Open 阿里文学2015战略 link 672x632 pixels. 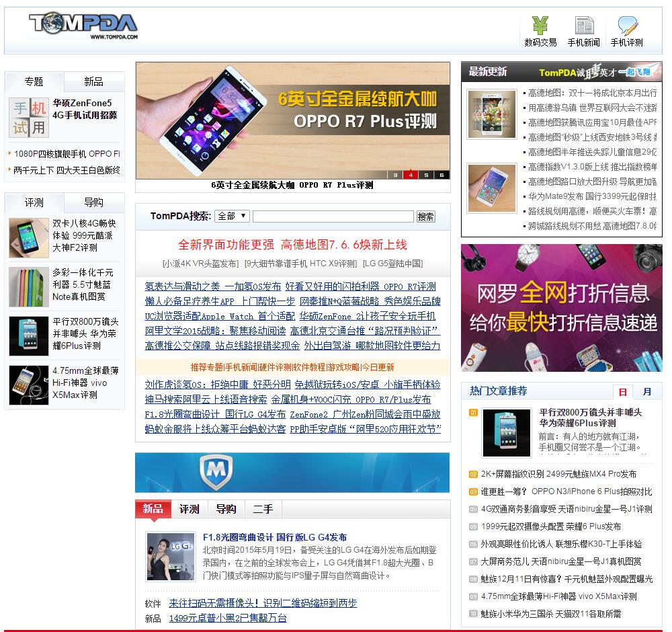tap(215, 331)
